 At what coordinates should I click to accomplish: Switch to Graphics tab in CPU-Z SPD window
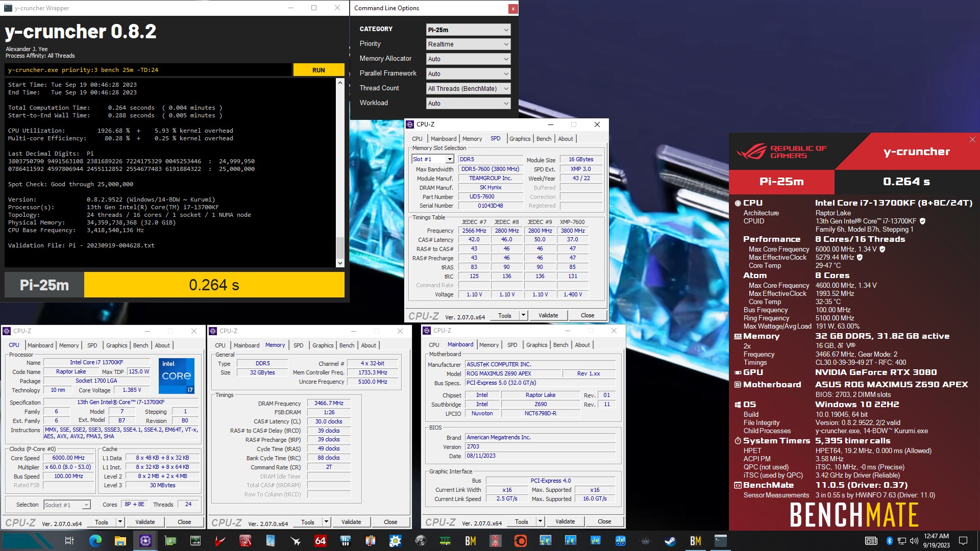[x=520, y=139]
